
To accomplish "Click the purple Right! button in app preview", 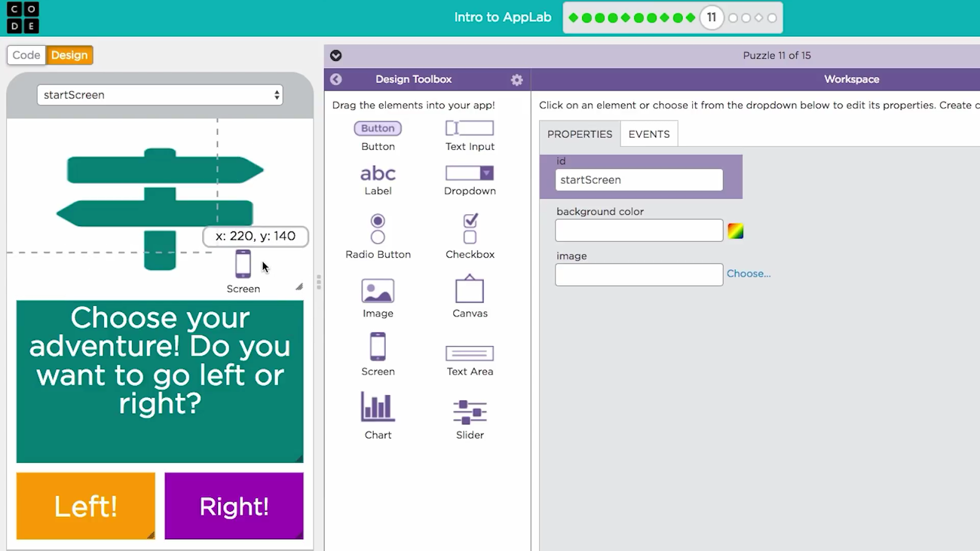I will click(234, 506).
